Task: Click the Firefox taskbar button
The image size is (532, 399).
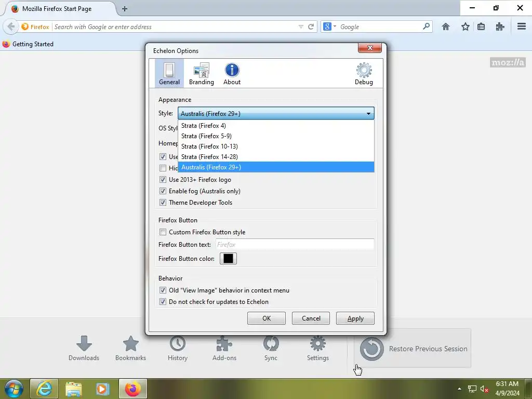Action: click(132, 389)
